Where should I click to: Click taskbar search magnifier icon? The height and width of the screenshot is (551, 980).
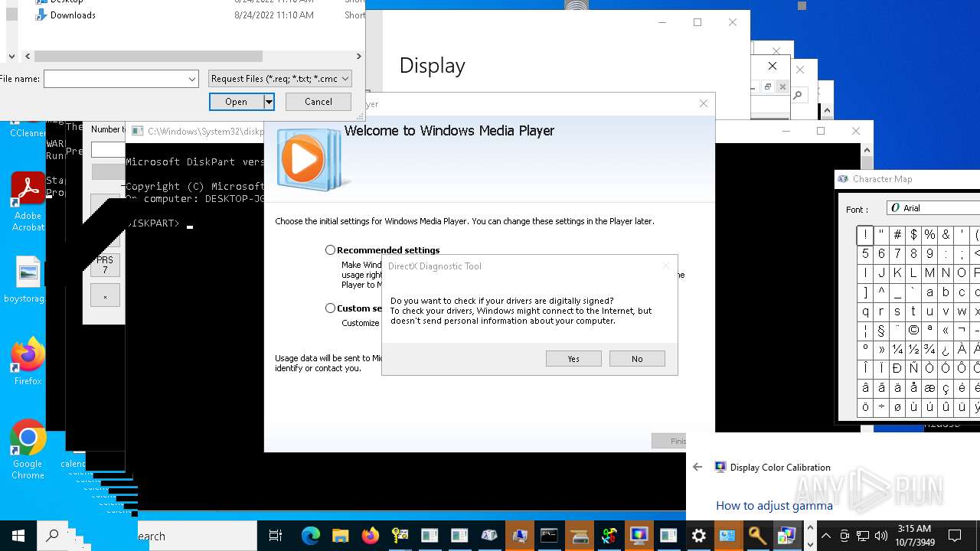pos(52,536)
